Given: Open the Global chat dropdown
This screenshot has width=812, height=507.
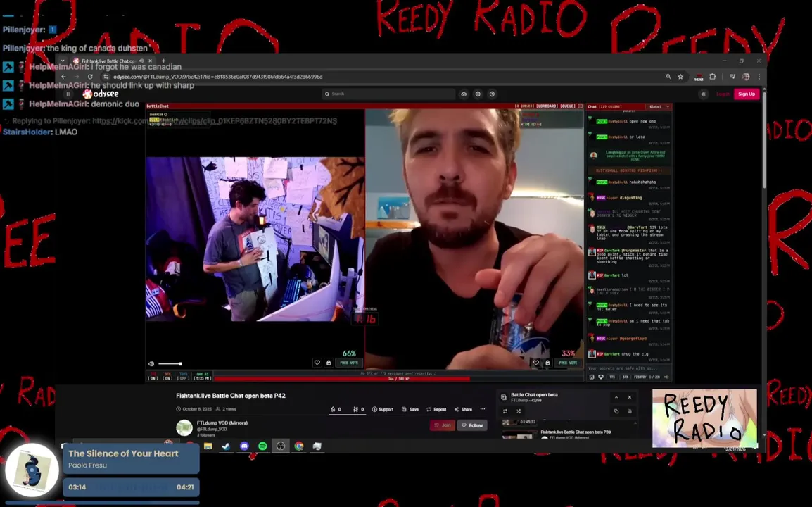Looking at the screenshot, I should [659, 107].
